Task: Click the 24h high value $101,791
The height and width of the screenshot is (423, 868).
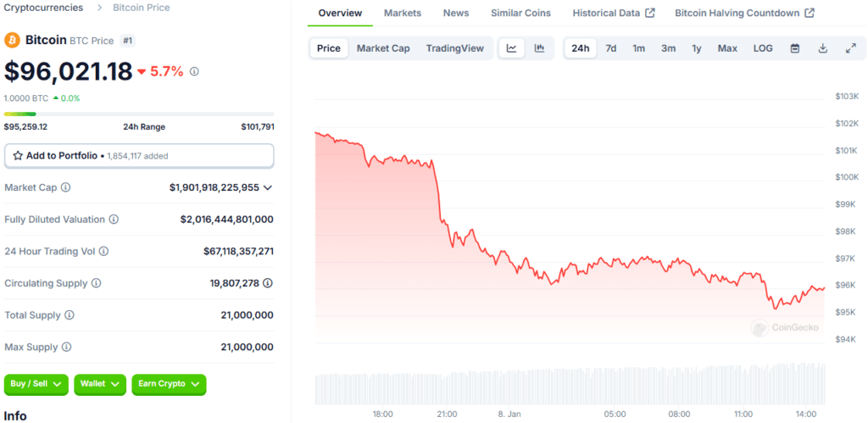Action: (258, 127)
